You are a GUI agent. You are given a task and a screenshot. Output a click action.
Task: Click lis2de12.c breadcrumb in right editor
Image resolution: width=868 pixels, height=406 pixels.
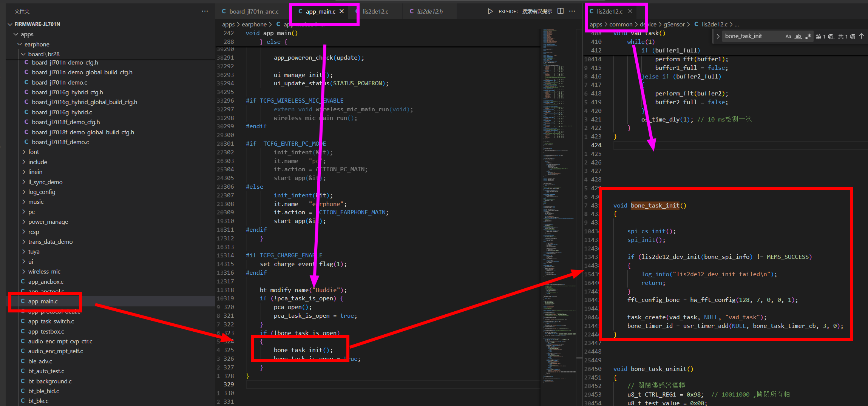[x=715, y=25]
